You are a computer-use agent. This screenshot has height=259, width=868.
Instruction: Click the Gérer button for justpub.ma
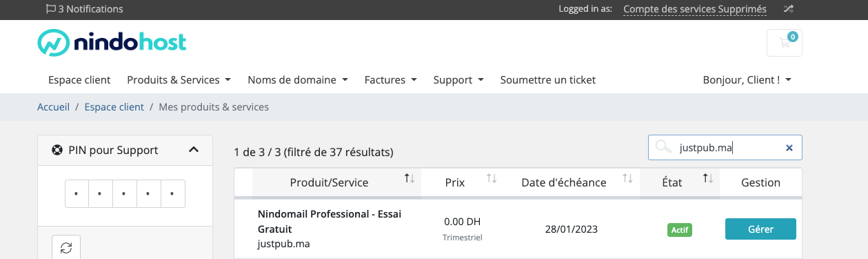[x=760, y=229]
